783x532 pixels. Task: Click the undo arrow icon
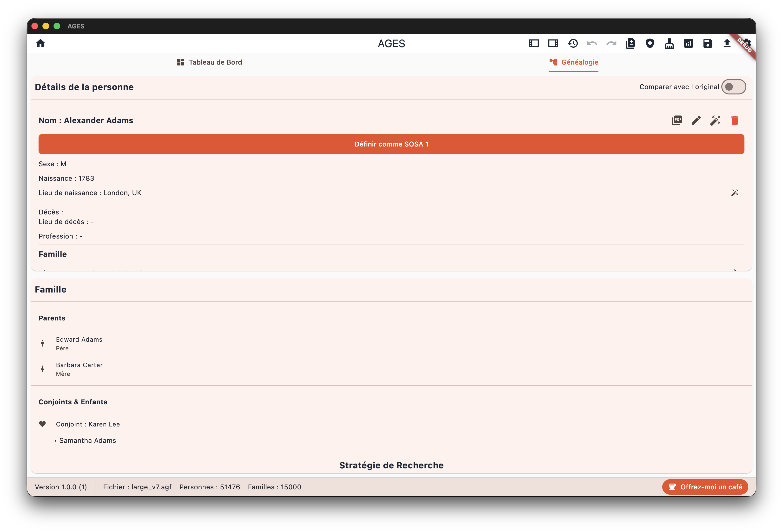click(592, 43)
